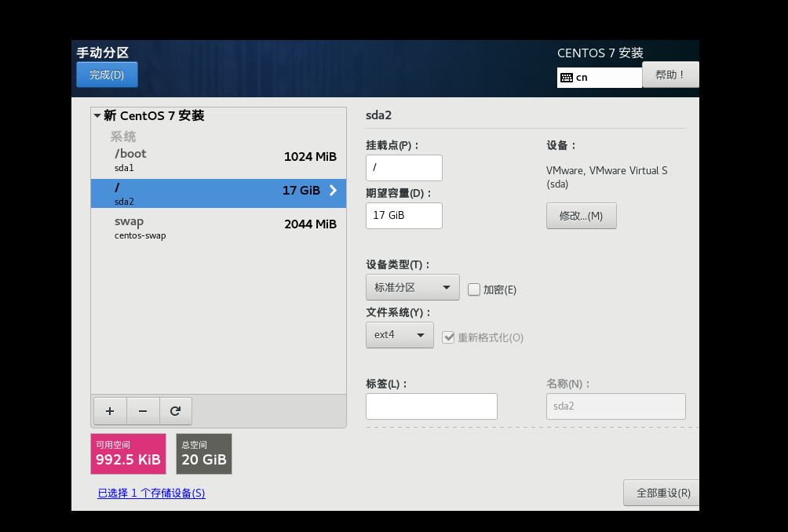Click the 期望容量(D) capacity field

[x=404, y=216]
